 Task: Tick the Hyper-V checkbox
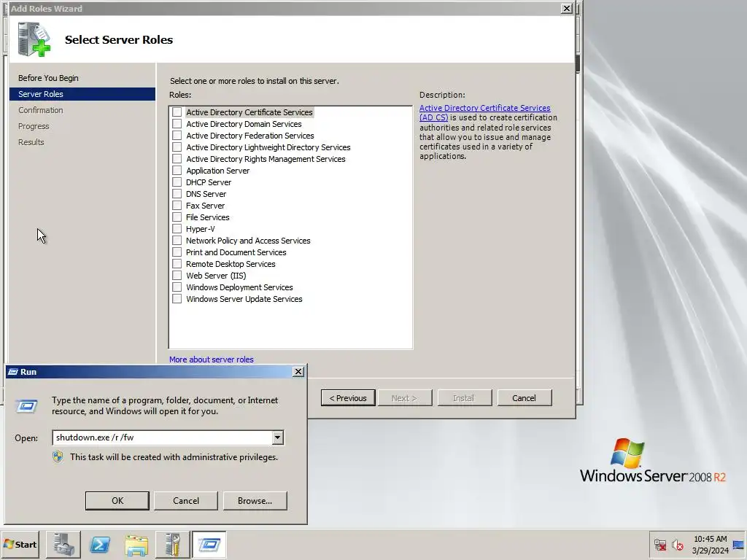(177, 228)
